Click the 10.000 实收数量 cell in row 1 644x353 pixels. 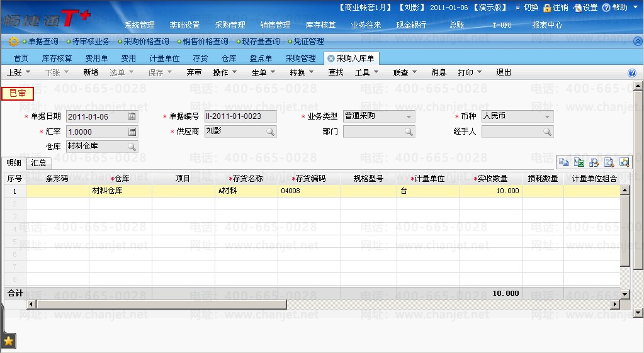pyautogui.click(x=491, y=191)
